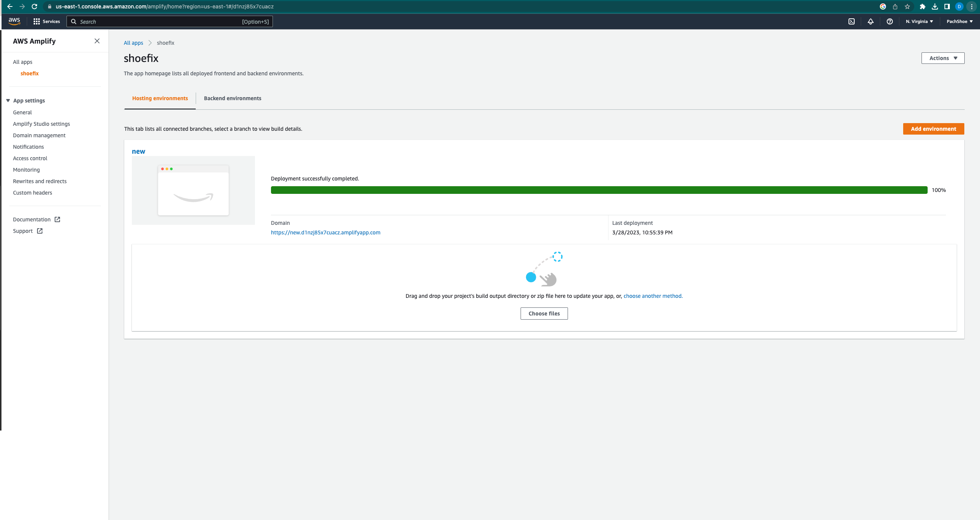Close the AWS Amplify sidebar panel

click(x=97, y=41)
